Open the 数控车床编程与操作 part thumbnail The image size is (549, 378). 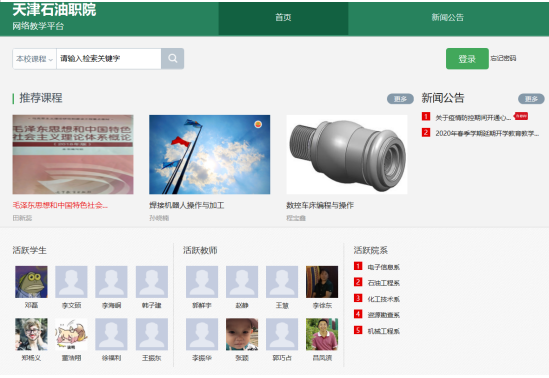point(347,154)
